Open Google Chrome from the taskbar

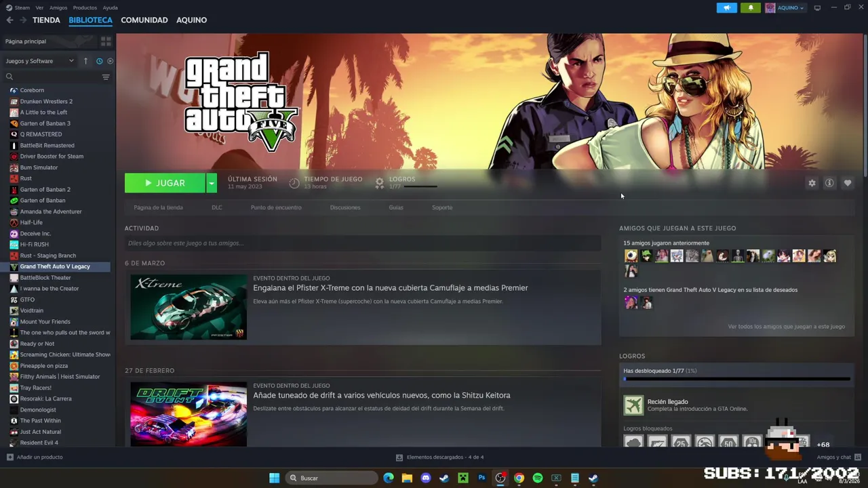(519, 478)
